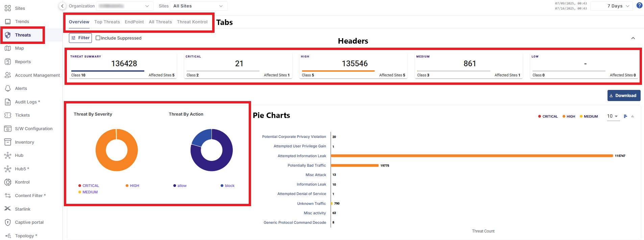Switch chart to vertical column view icon
644x240 pixels.
click(633, 116)
